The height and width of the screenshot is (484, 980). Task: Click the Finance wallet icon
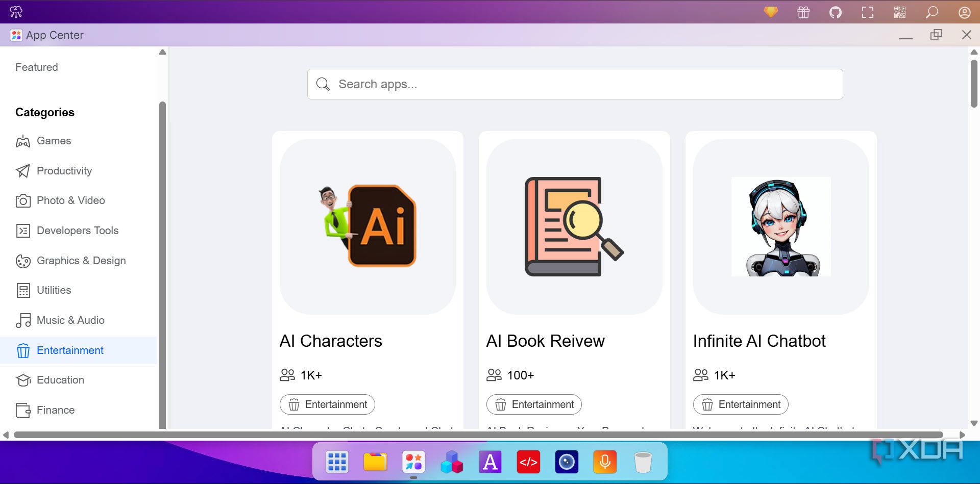pos(23,410)
